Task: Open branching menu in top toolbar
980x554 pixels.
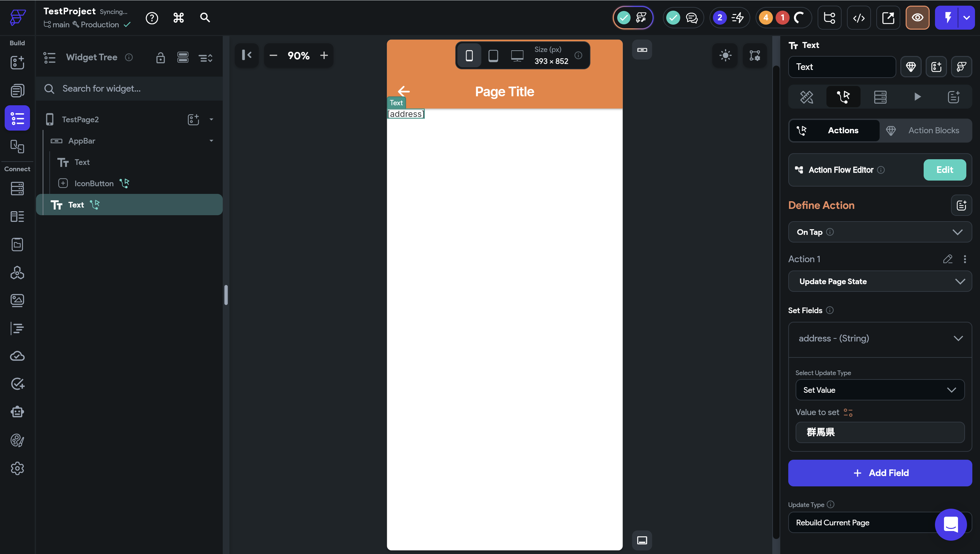Action: 829,18
